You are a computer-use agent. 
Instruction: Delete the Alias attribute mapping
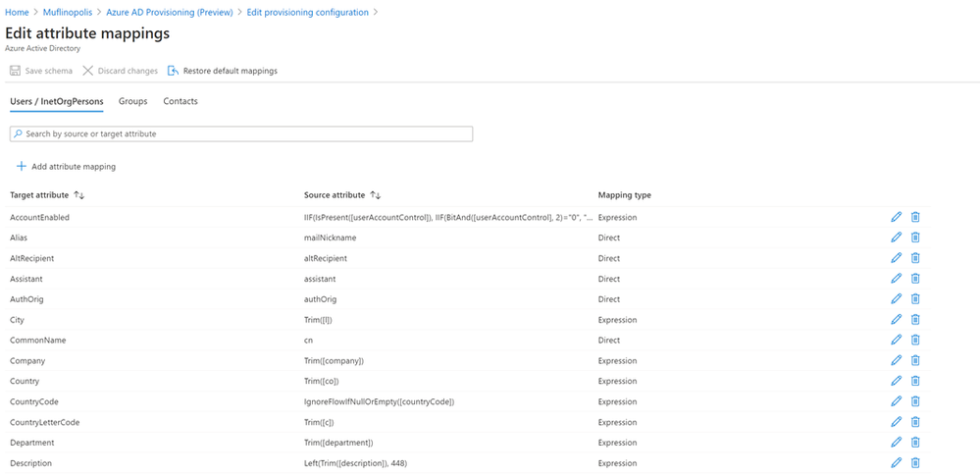915,238
